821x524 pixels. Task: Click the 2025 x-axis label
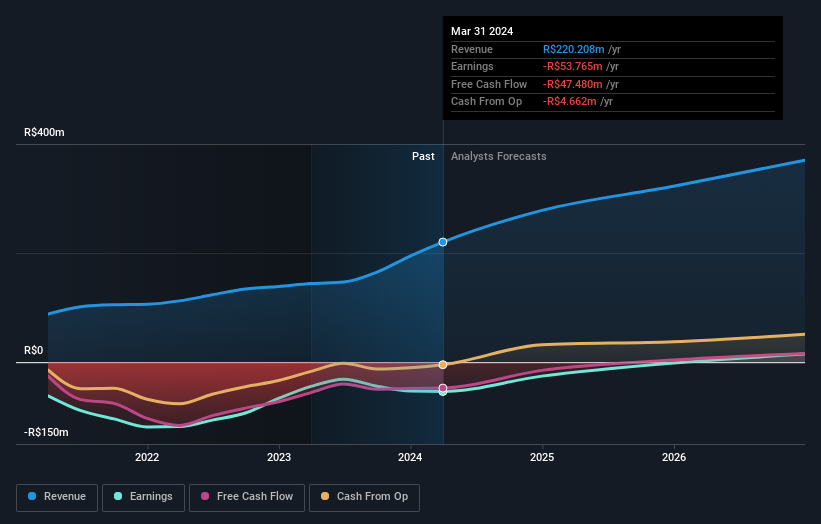coord(542,457)
